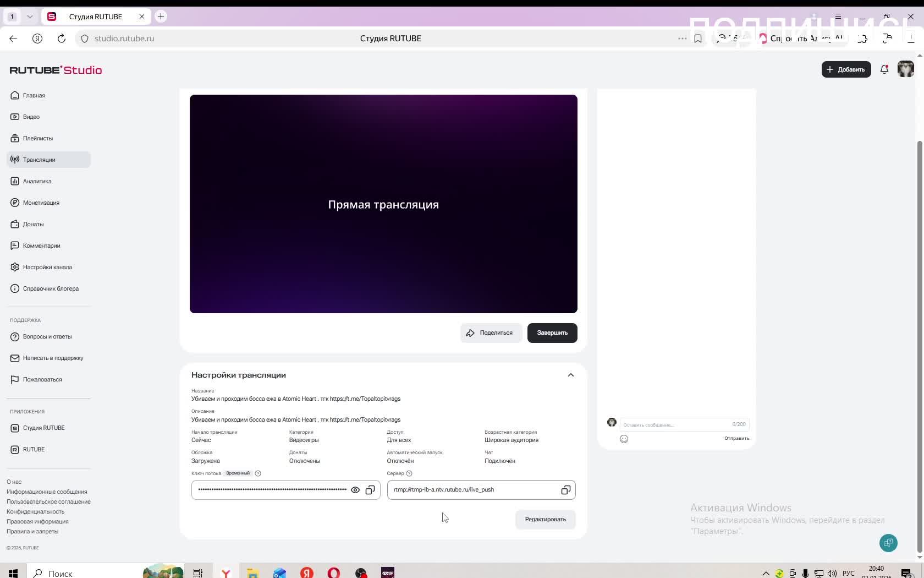This screenshot has width=924, height=578.
Task: Open the Opera icon on the taskbar
Action: [x=334, y=572]
